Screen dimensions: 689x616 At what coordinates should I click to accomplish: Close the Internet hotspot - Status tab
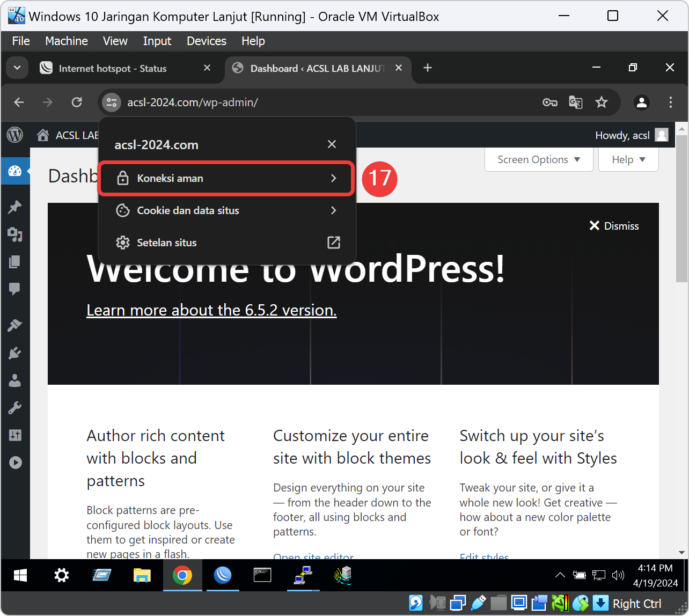[x=207, y=68]
